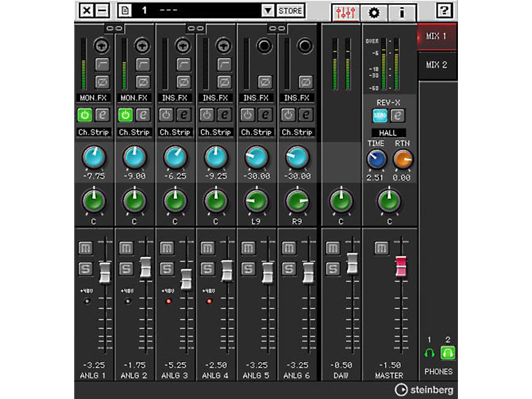
Task: Open the HALL reverb type selector
Action: pos(390,132)
